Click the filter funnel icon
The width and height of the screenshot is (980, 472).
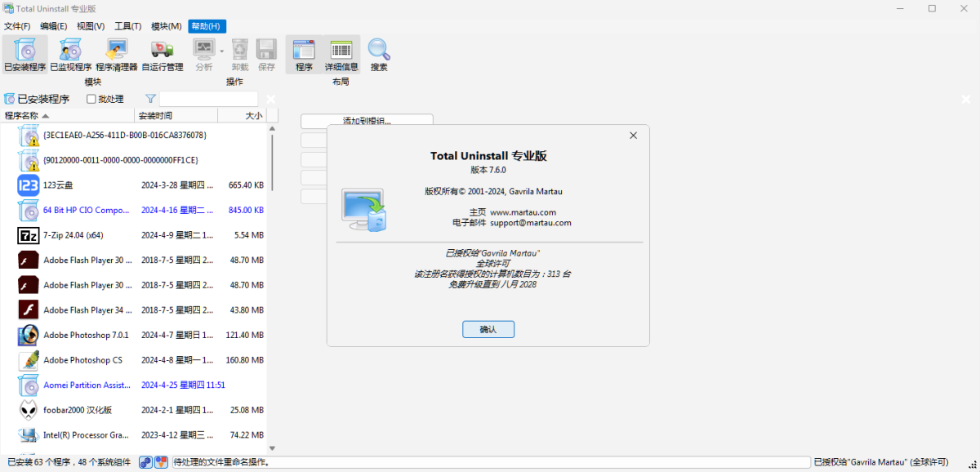[x=151, y=98]
